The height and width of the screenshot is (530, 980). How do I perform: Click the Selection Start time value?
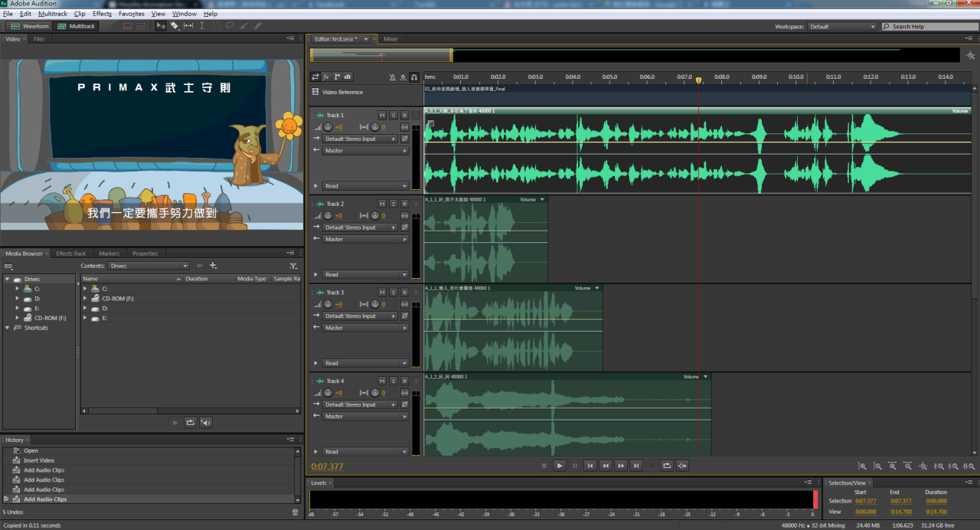[866, 501]
